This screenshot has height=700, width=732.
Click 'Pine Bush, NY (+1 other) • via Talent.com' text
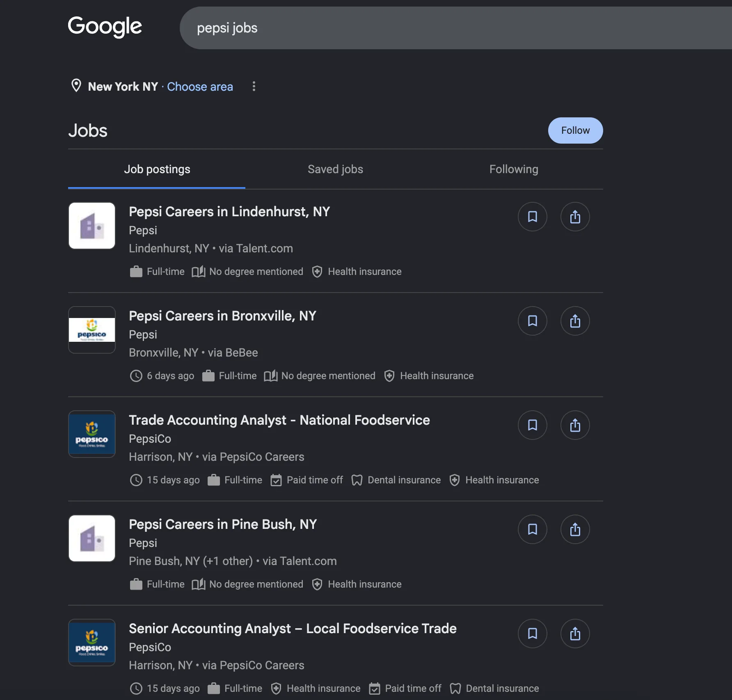point(233,561)
